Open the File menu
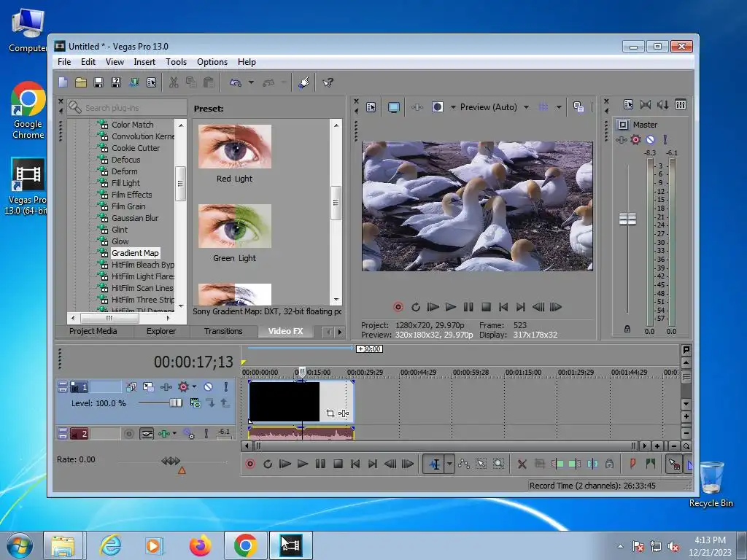This screenshot has height=560, width=747. [x=64, y=62]
